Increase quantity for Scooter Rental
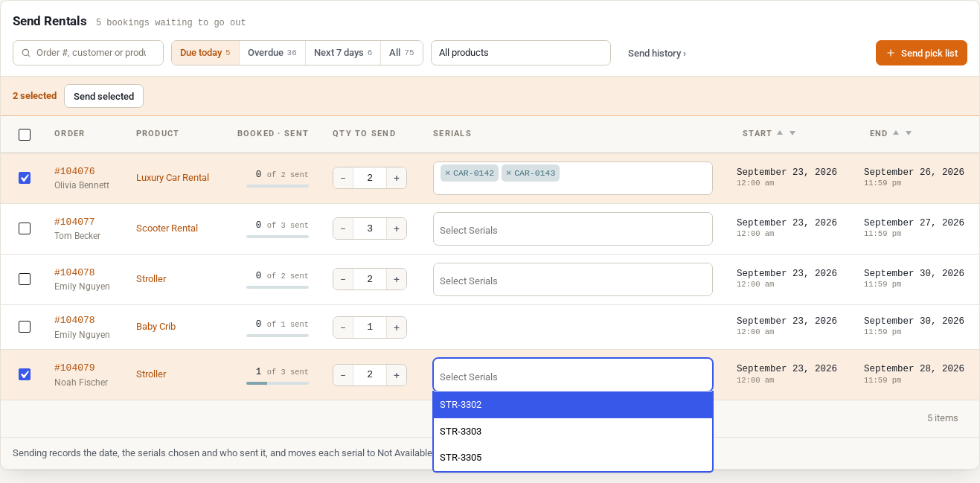The height and width of the screenshot is (483, 980). 397,228
